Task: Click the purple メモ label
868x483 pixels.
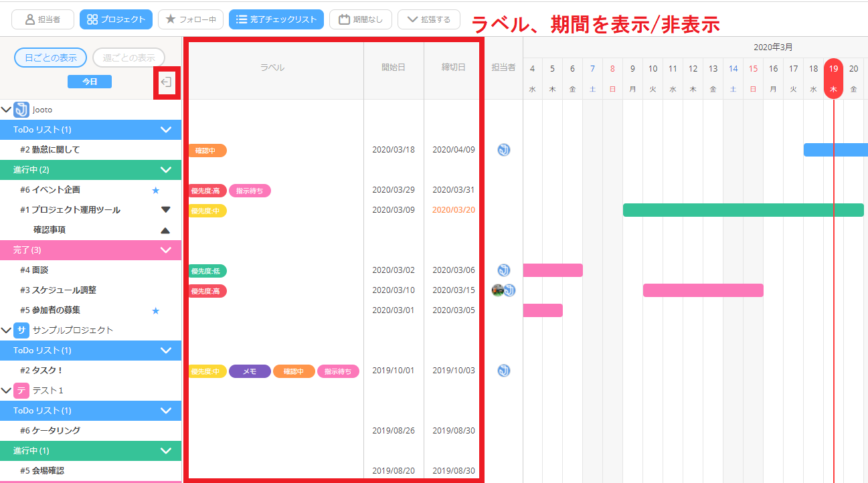Action: click(x=250, y=371)
